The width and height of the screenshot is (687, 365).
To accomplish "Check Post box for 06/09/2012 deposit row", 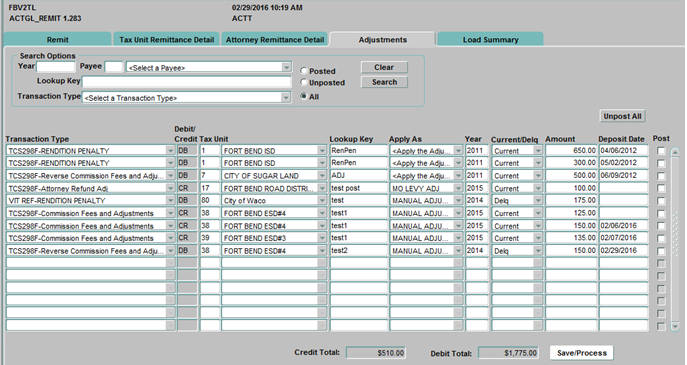I will [x=661, y=176].
